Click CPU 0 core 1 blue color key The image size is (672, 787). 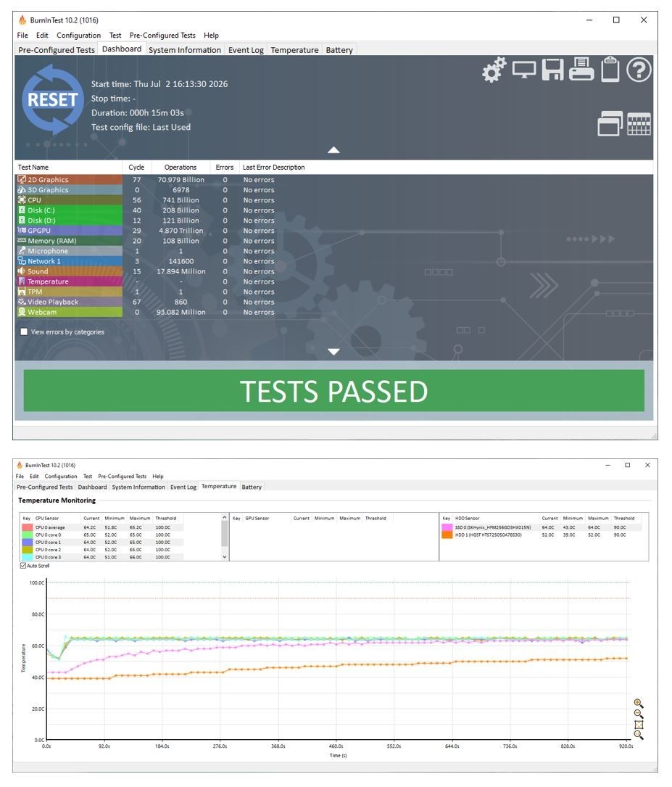(27, 542)
